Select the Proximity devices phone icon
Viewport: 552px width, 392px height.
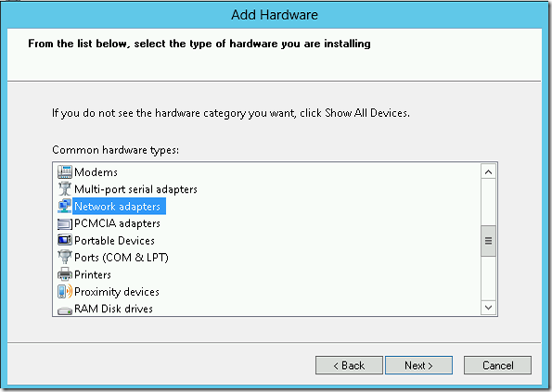[65, 291]
